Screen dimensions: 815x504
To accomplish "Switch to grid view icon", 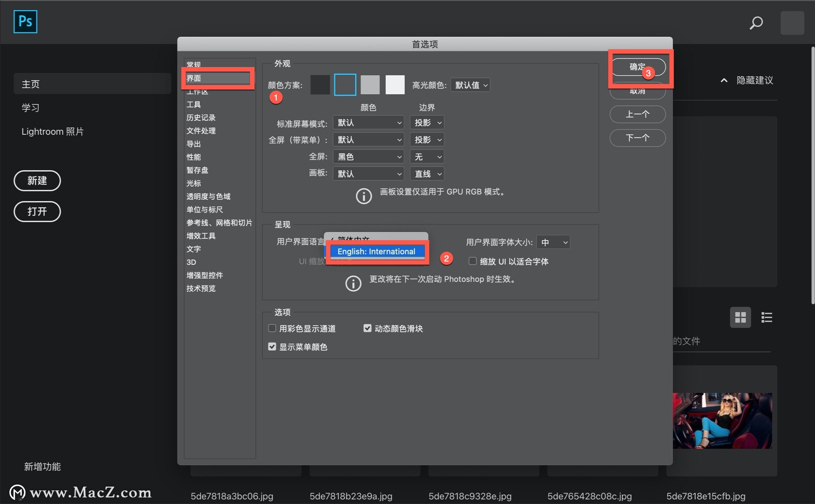I will [x=740, y=317].
